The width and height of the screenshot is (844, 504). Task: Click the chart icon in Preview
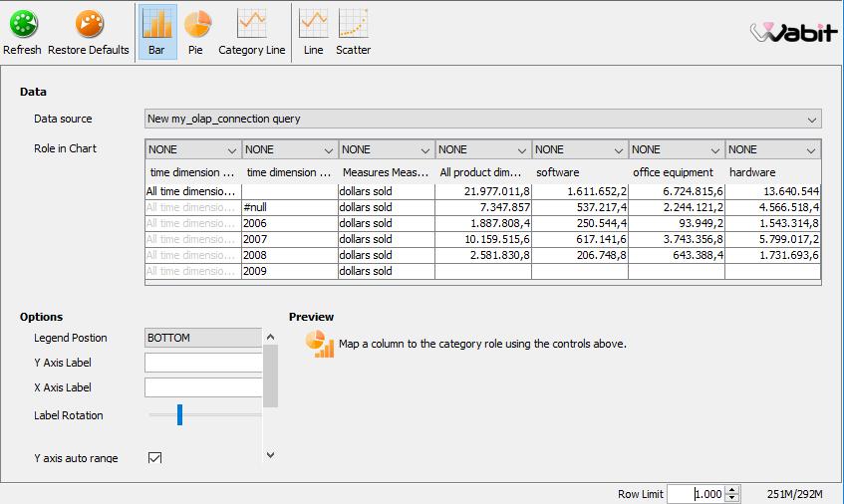tap(320, 345)
